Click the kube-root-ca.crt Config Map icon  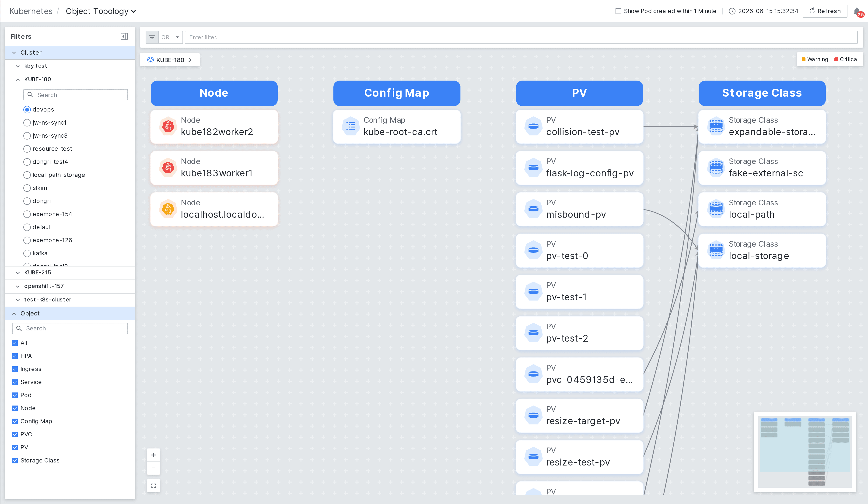351,126
